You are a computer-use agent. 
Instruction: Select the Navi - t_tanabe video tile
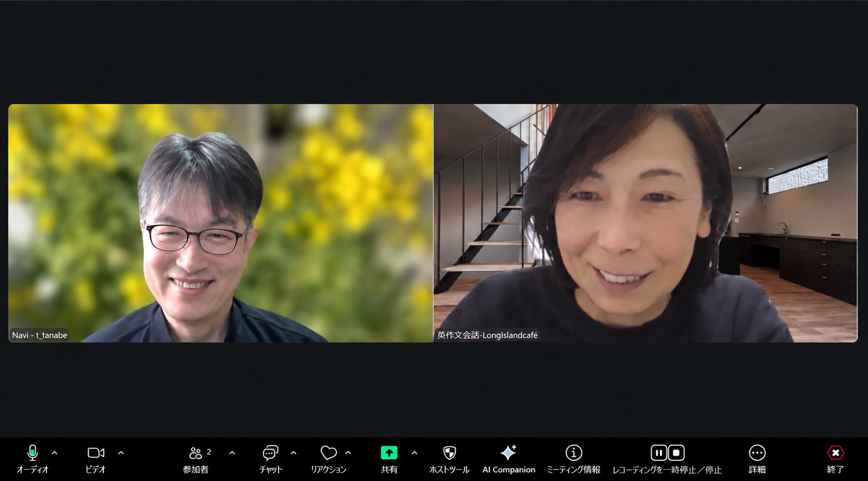220,223
